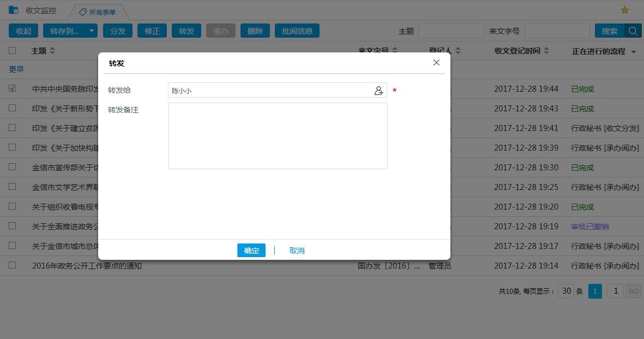Image resolution: width=644 pixels, height=339 pixels.
Task: Open the 收文监控 tab
Action: tap(40, 10)
